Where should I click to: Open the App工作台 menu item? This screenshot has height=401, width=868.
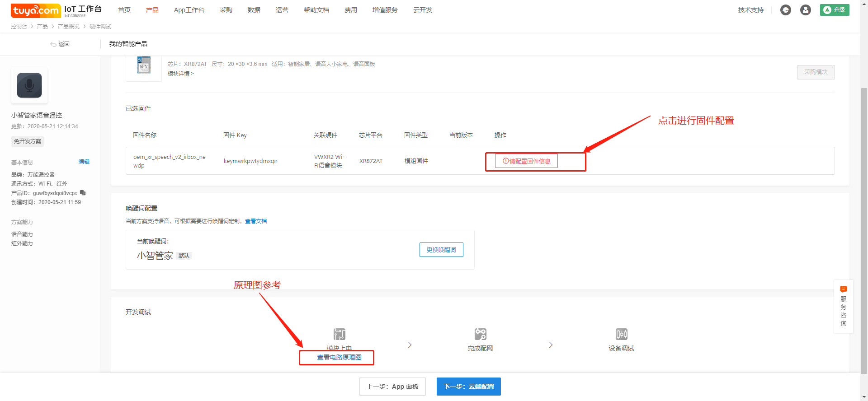click(189, 10)
